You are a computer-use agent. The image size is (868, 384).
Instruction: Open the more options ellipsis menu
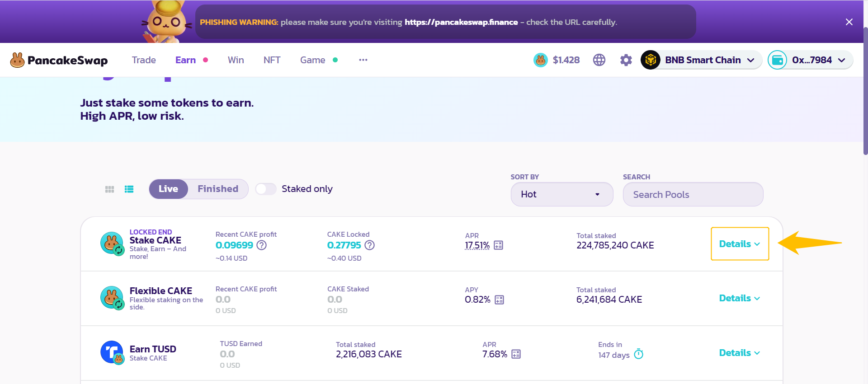pos(363,60)
